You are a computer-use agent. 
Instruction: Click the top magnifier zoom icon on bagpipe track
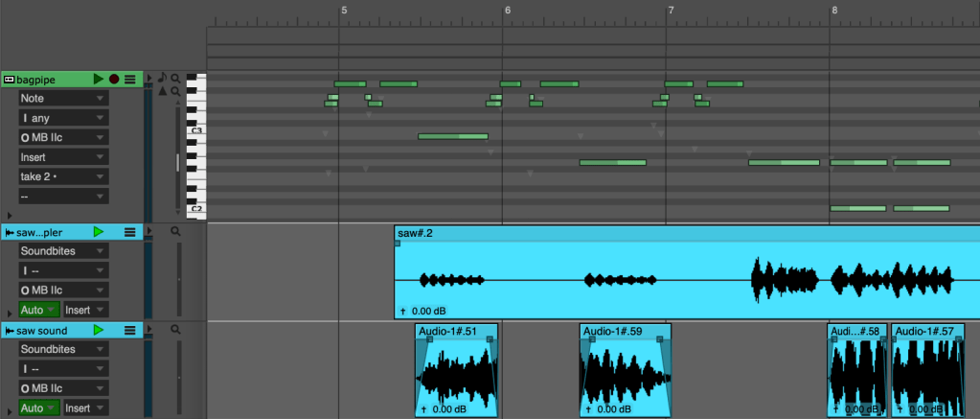[176, 78]
